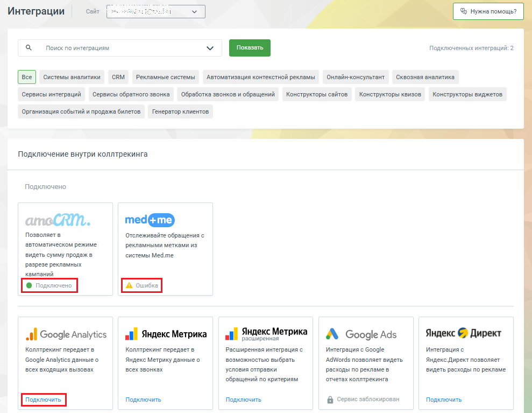Click Подключить under Яндекс Директ
This screenshot has width=532, height=413.
444,400
